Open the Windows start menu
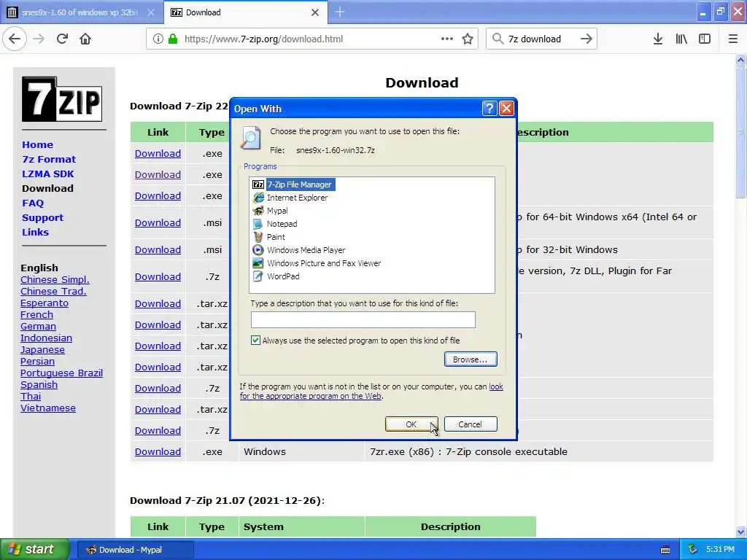 (35, 550)
